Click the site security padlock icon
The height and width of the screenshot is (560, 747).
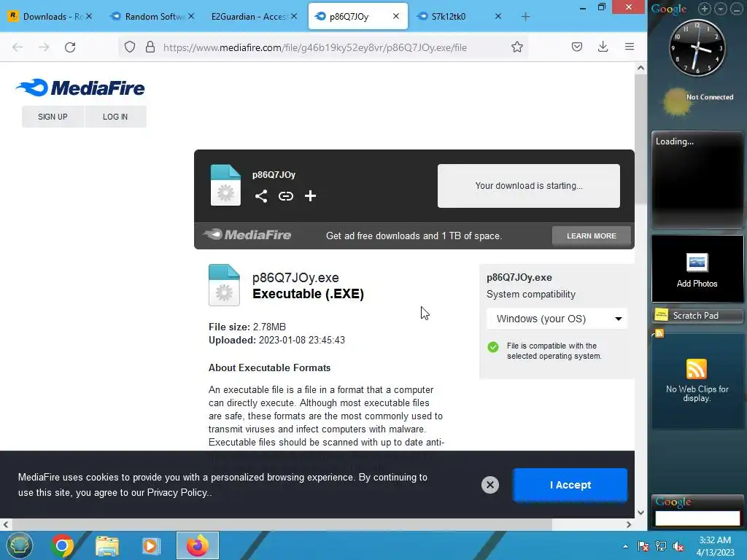pos(150,47)
